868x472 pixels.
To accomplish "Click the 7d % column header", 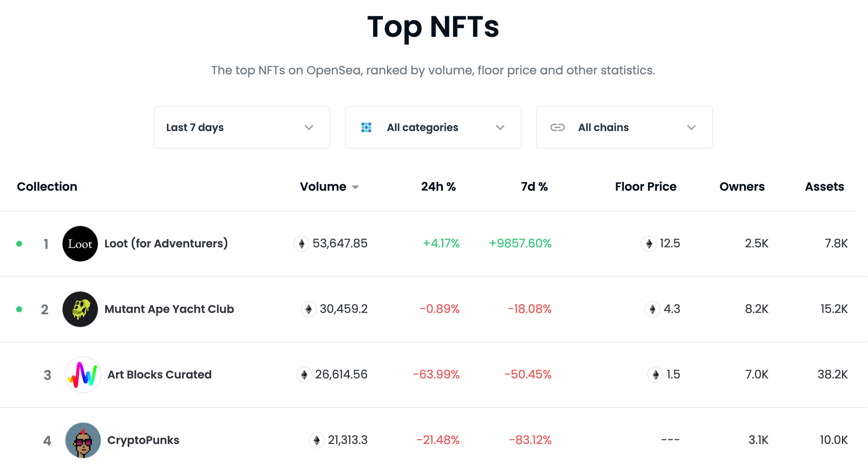I will 534,187.
